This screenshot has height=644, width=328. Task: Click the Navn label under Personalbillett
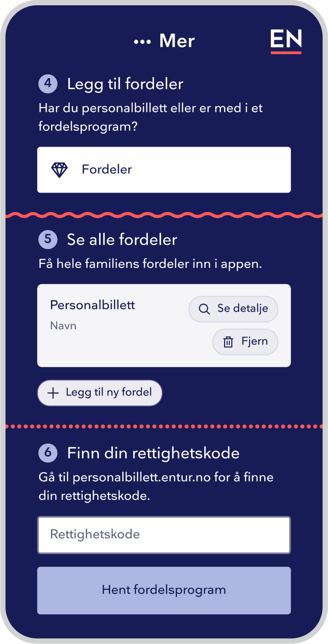click(x=63, y=325)
